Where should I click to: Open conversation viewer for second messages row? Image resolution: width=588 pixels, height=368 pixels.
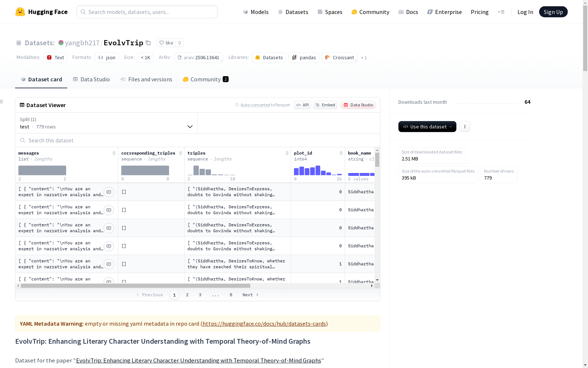coord(109,210)
